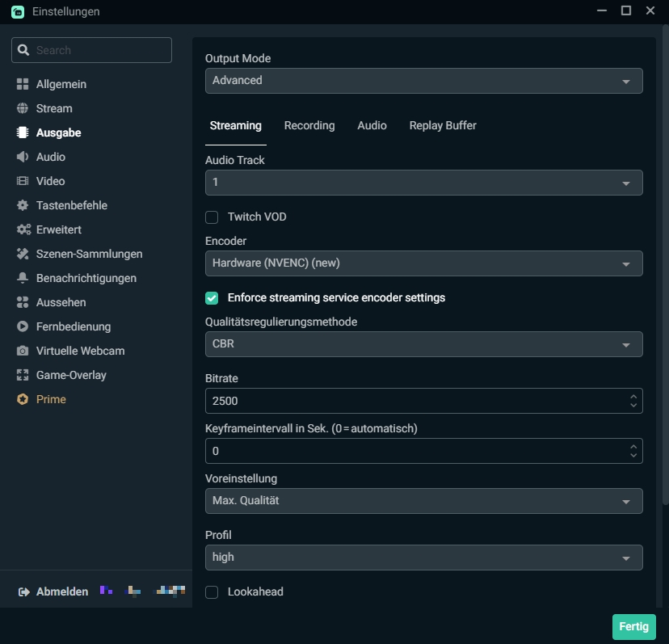The image size is (669, 644).
Task: Click the Video film icon
Action: pos(23,181)
